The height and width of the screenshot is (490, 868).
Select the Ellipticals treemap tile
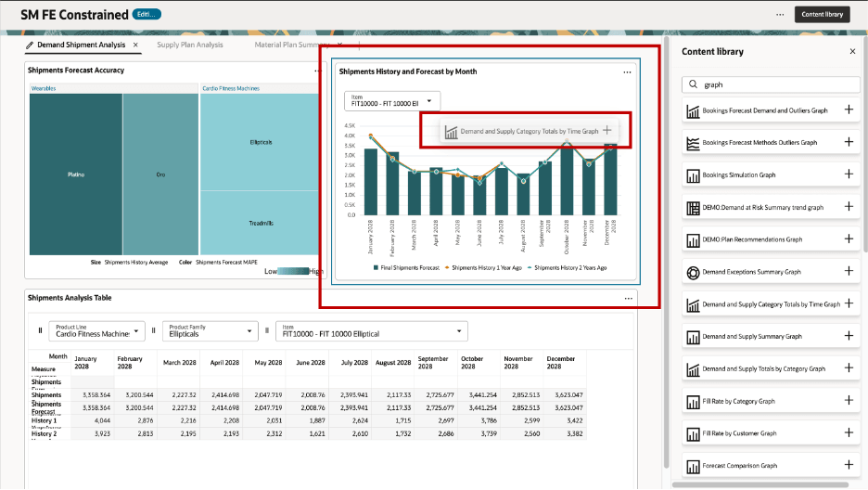click(x=261, y=142)
